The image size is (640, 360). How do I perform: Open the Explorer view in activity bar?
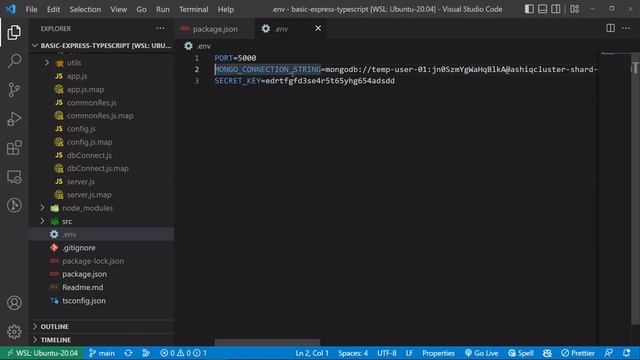tap(14, 32)
